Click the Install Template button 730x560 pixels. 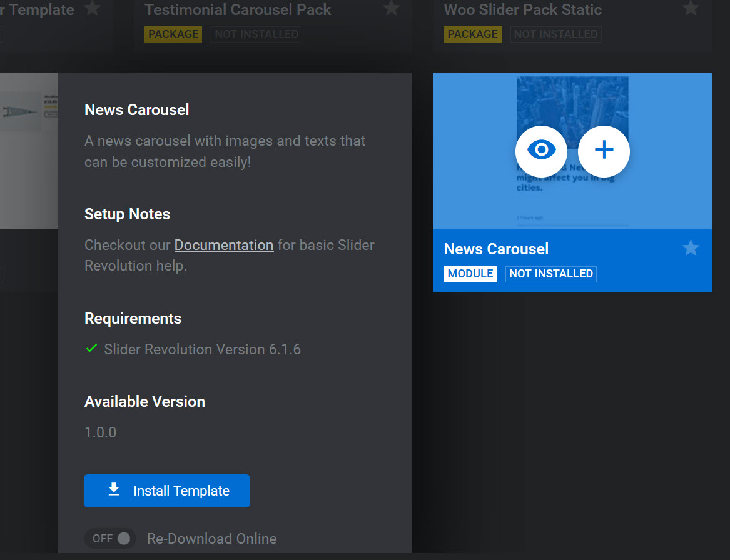[x=166, y=491]
